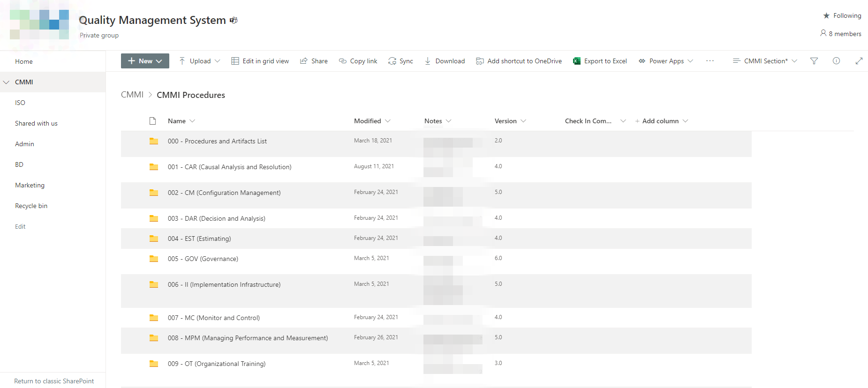Open the New dropdown button
868x388 pixels.
point(145,61)
